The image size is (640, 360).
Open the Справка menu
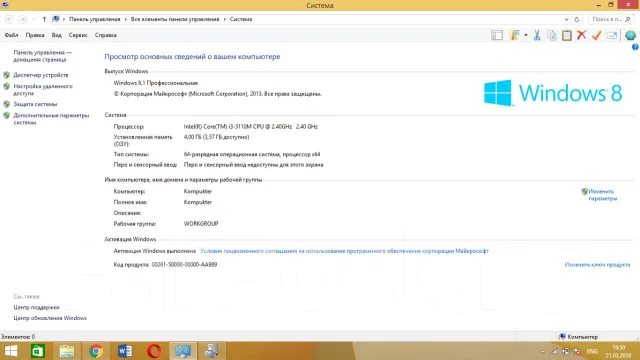pos(106,35)
